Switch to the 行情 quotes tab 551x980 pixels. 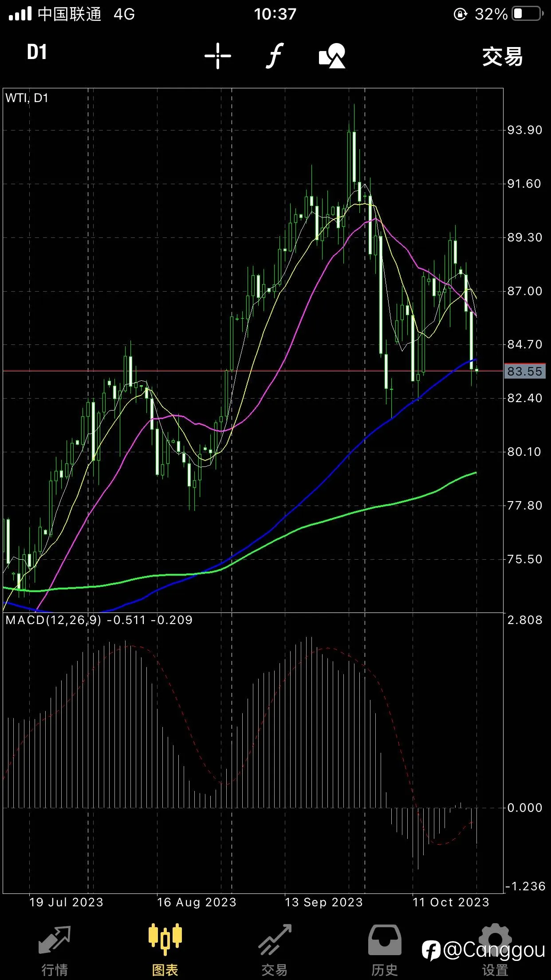55,950
